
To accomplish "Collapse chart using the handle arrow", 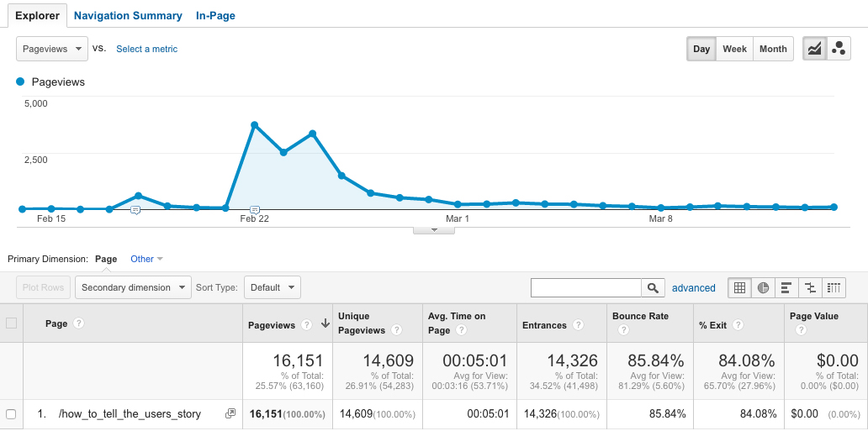I will tap(434, 230).
